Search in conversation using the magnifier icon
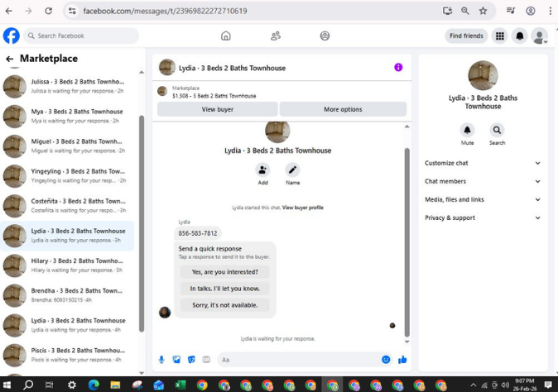Viewport: 558px width, 392px height. click(497, 130)
